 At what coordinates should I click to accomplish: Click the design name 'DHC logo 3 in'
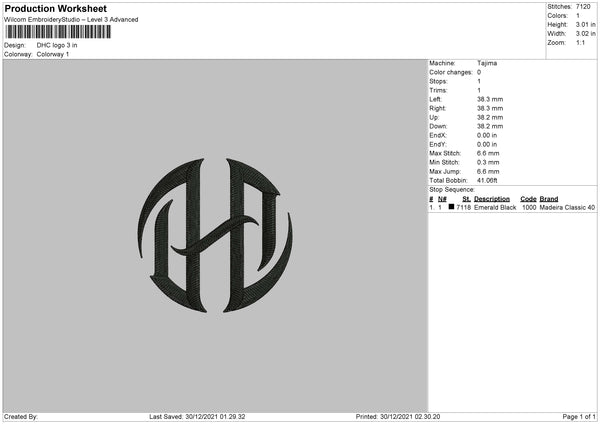(x=57, y=45)
